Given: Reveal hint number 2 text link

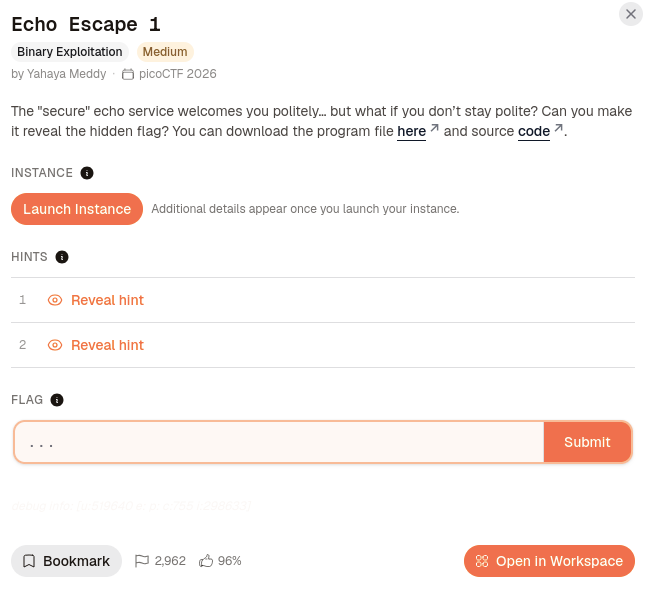Looking at the screenshot, I should pyautogui.click(x=107, y=345).
